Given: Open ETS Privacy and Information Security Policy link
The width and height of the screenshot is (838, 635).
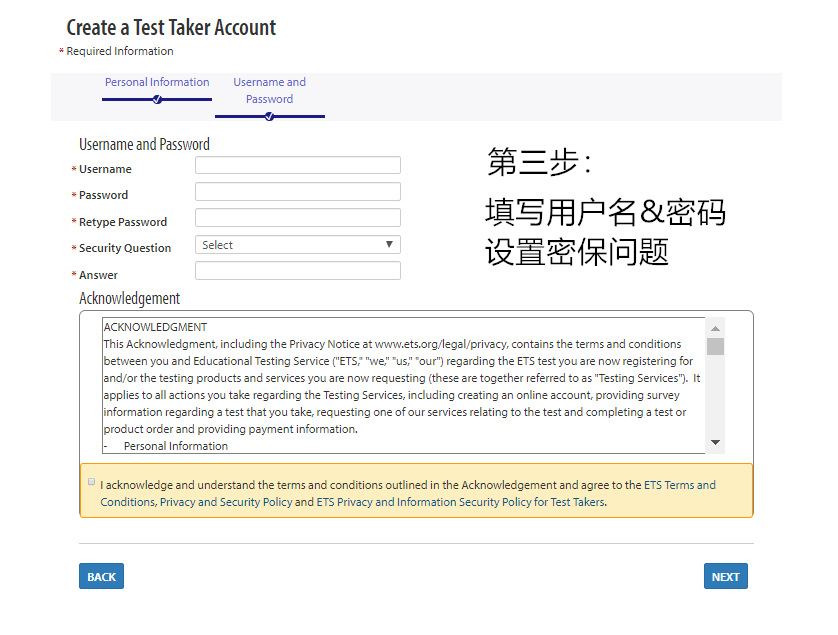Looking at the screenshot, I should click(461, 502).
